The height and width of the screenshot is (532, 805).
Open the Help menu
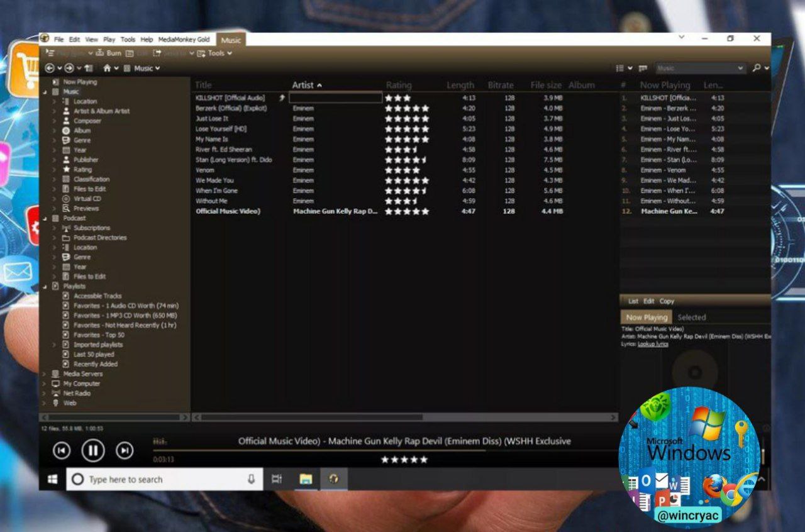click(147, 39)
